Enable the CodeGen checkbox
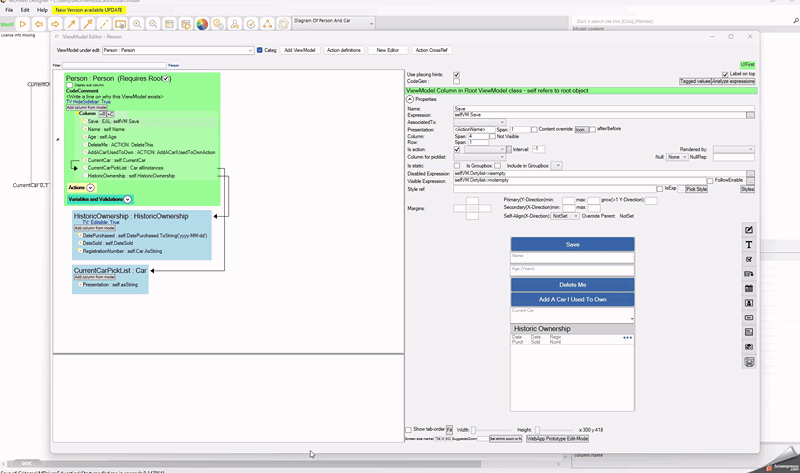800x473 pixels. point(457,81)
